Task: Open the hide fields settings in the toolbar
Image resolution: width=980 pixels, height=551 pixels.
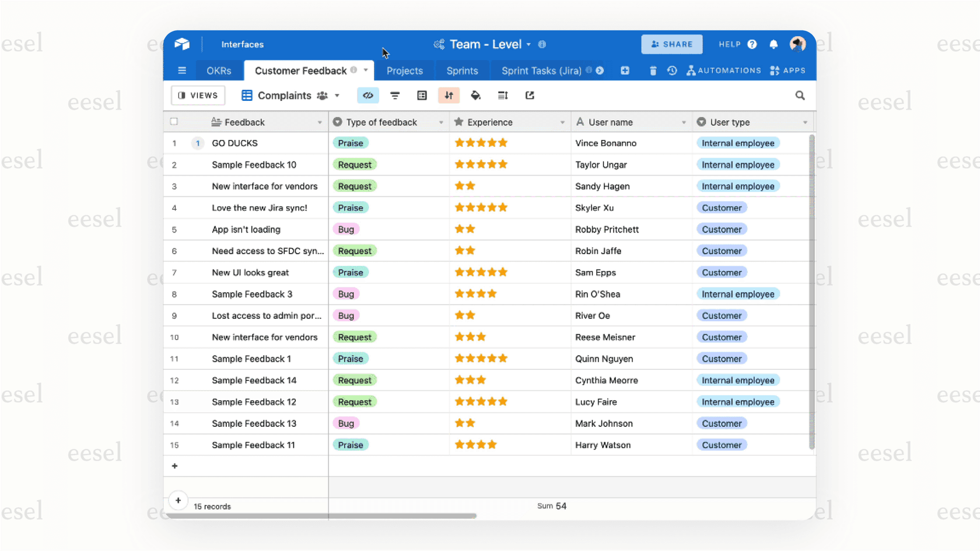Action: point(368,95)
